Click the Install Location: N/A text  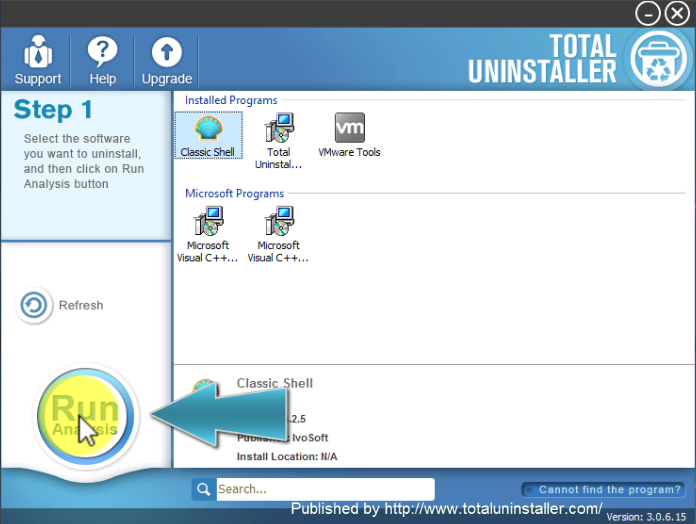[287, 457]
